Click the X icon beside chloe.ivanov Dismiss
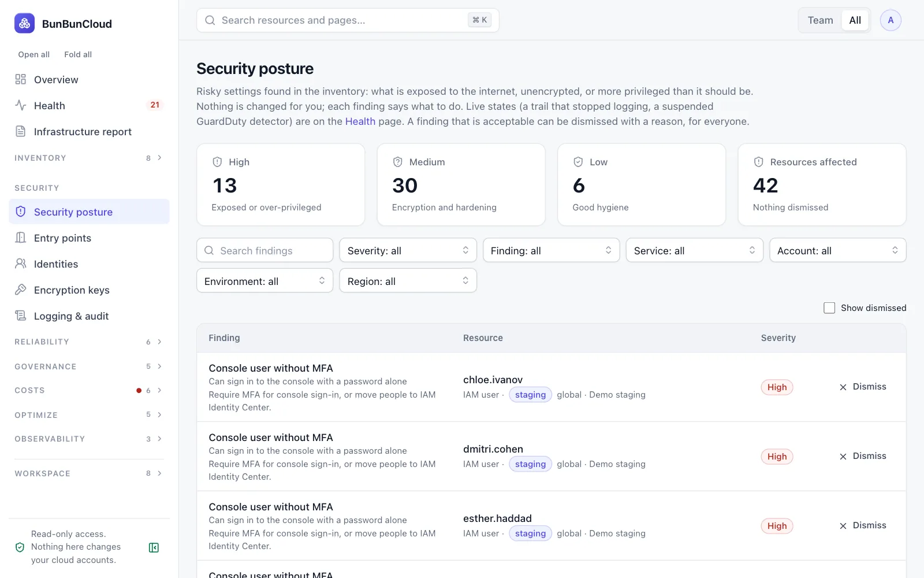The image size is (924, 578). pyautogui.click(x=843, y=387)
